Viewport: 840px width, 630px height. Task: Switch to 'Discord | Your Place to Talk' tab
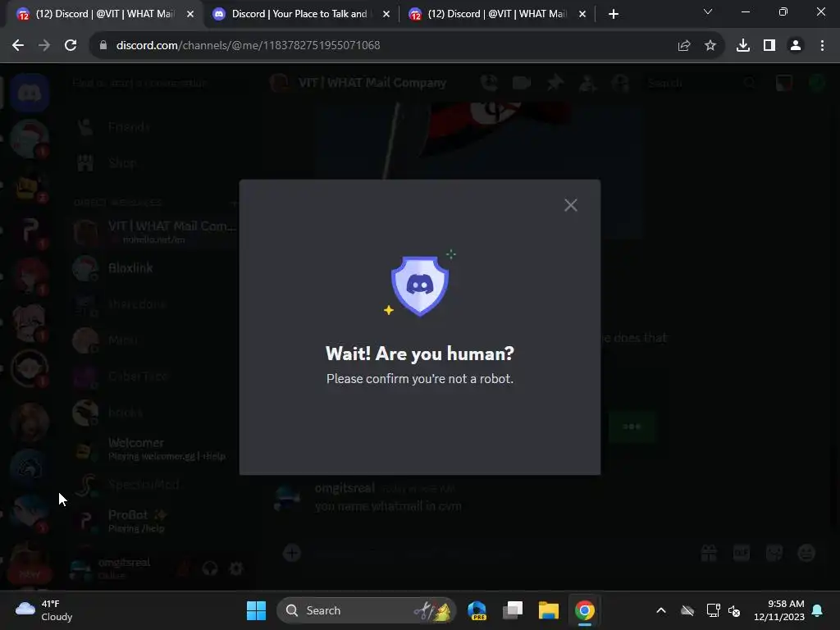pos(299,14)
